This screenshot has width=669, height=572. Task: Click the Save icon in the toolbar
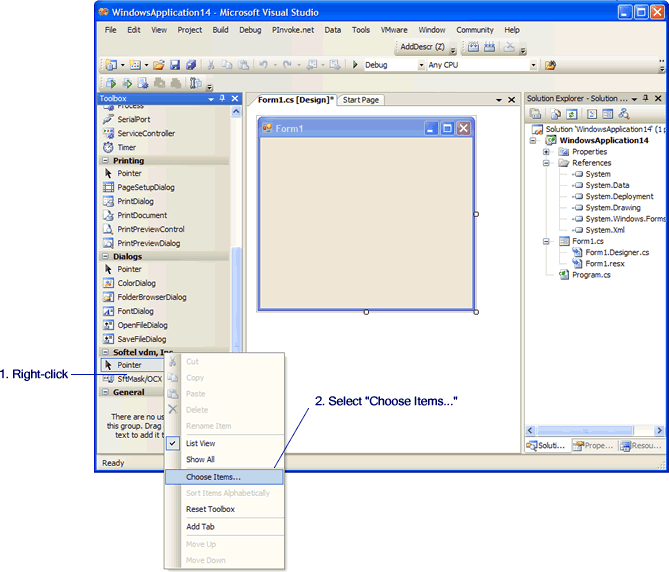[175, 65]
